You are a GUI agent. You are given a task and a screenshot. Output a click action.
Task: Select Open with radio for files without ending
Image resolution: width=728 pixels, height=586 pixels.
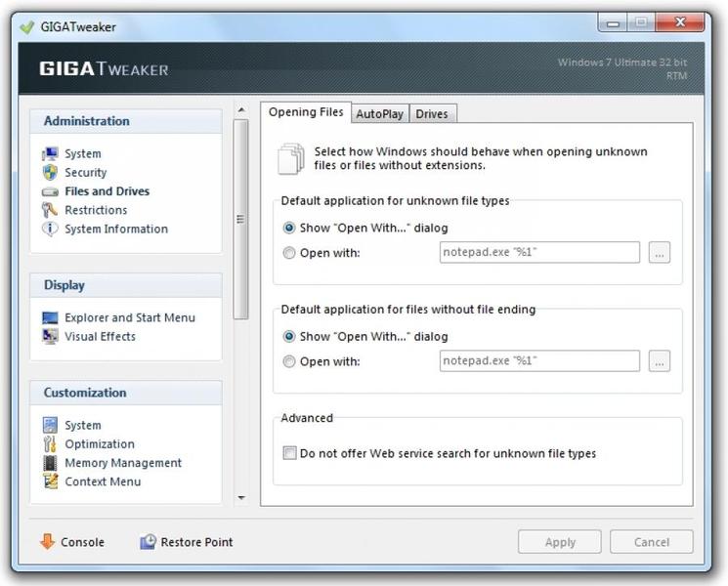click(x=289, y=361)
